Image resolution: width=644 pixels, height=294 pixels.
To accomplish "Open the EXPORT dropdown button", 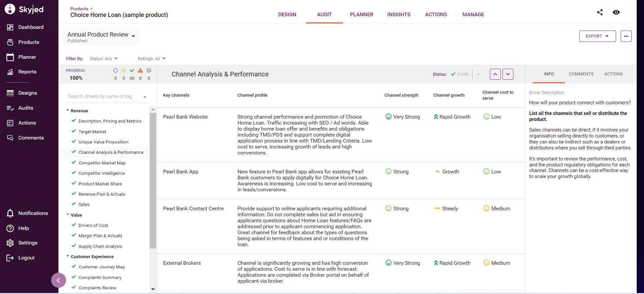I will click(x=598, y=36).
